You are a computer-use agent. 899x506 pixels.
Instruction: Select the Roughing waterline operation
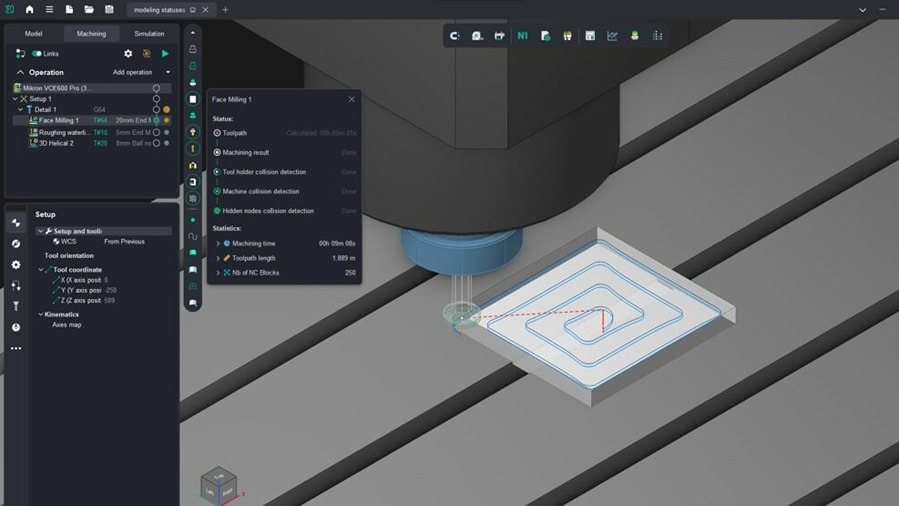(65, 132)
